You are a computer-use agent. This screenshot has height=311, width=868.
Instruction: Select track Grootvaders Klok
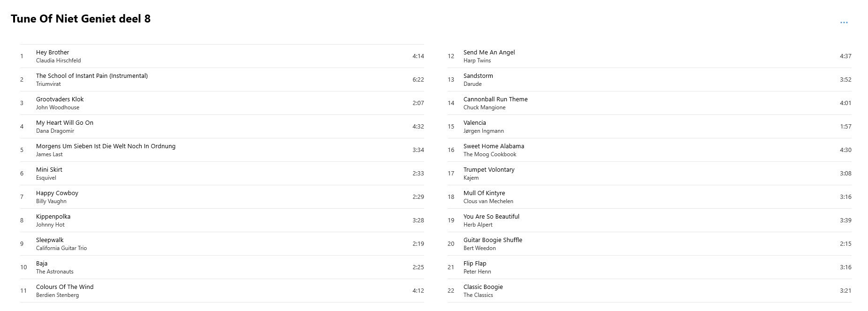click(222, 103)
